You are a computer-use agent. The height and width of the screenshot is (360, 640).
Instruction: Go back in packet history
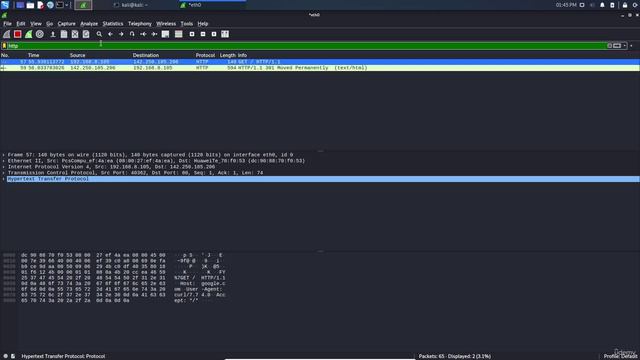click(110, 34)
